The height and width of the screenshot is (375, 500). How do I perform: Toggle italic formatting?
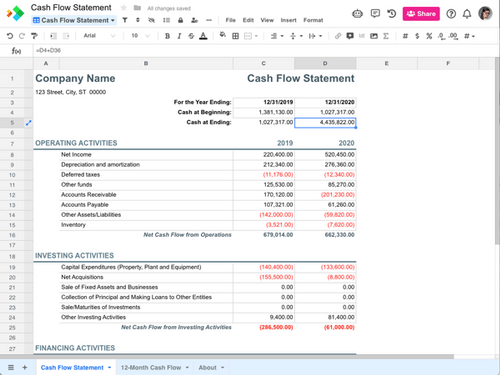[179, 36]
